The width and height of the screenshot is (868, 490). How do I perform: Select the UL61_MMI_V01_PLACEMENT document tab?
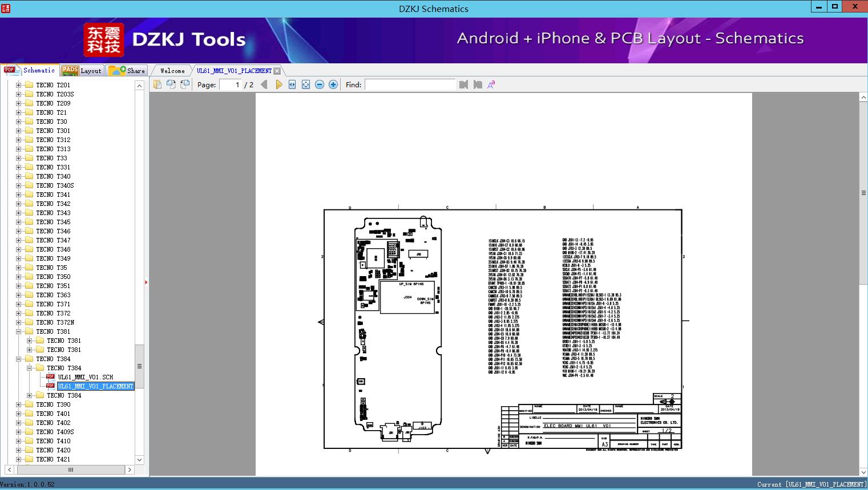pyautogui.click(x=234, y=71)
